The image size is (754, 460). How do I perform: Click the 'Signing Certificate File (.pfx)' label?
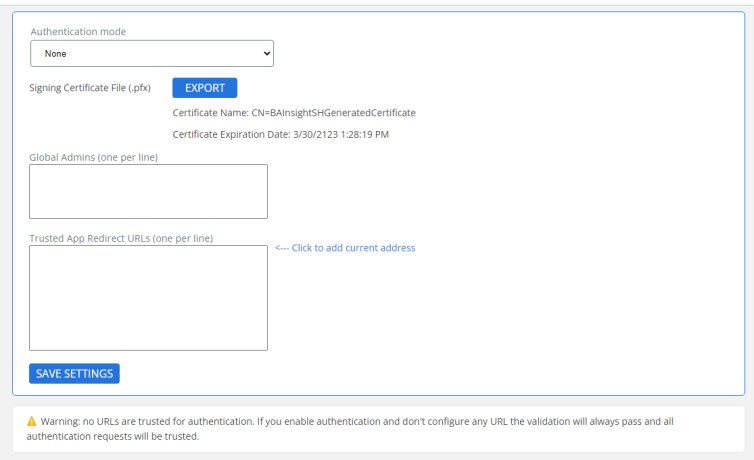pos(90,88)
